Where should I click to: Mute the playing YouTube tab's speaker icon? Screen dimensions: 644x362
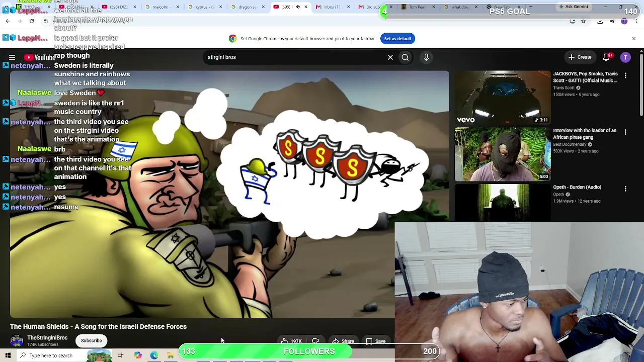coord(297,7)
